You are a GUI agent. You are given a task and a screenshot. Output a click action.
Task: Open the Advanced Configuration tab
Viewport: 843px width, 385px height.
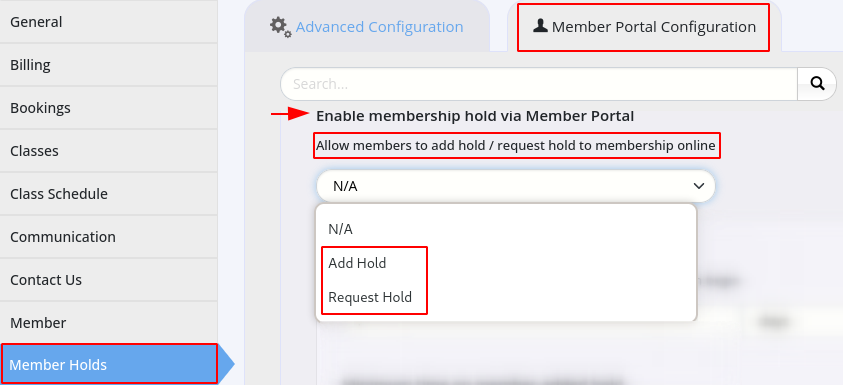[x=367, y=27]
